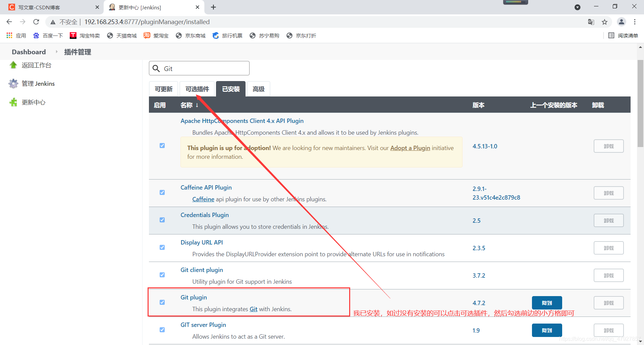644x345 pixels.
Task: Open the 高级 tab
Action: pos(259,89)
